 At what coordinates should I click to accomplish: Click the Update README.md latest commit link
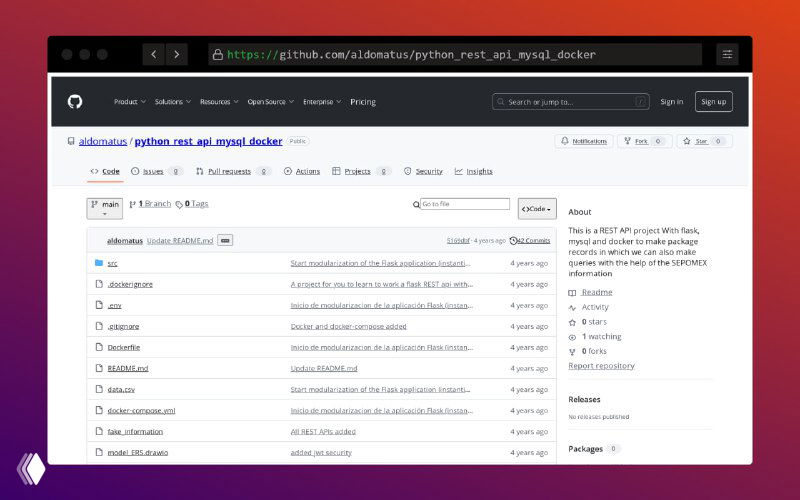click(180, 240)
